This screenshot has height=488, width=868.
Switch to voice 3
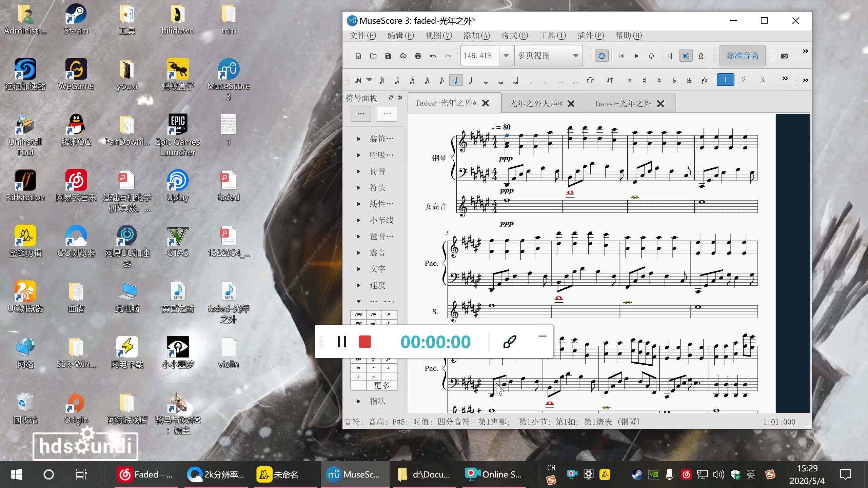click(762, 80)
